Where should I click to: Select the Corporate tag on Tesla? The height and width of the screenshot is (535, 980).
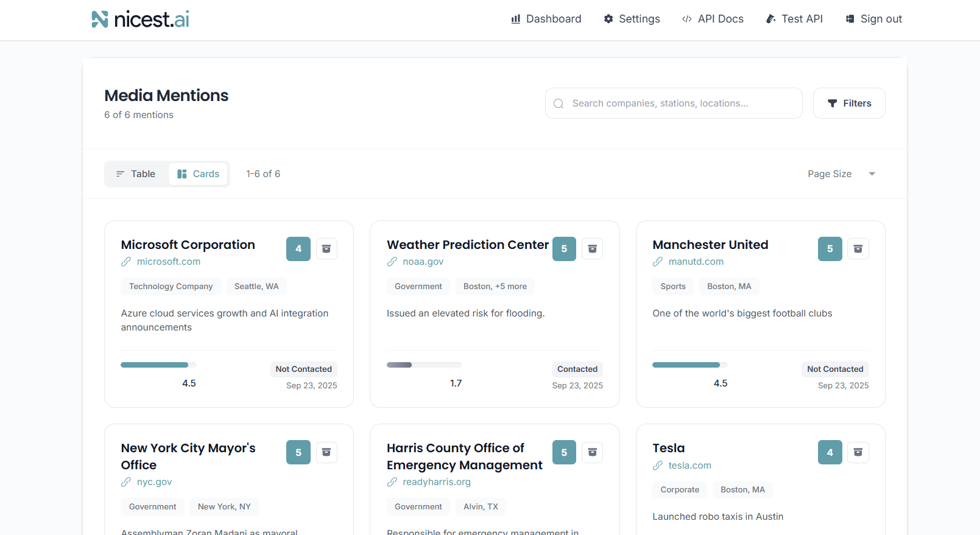(680, 490)
